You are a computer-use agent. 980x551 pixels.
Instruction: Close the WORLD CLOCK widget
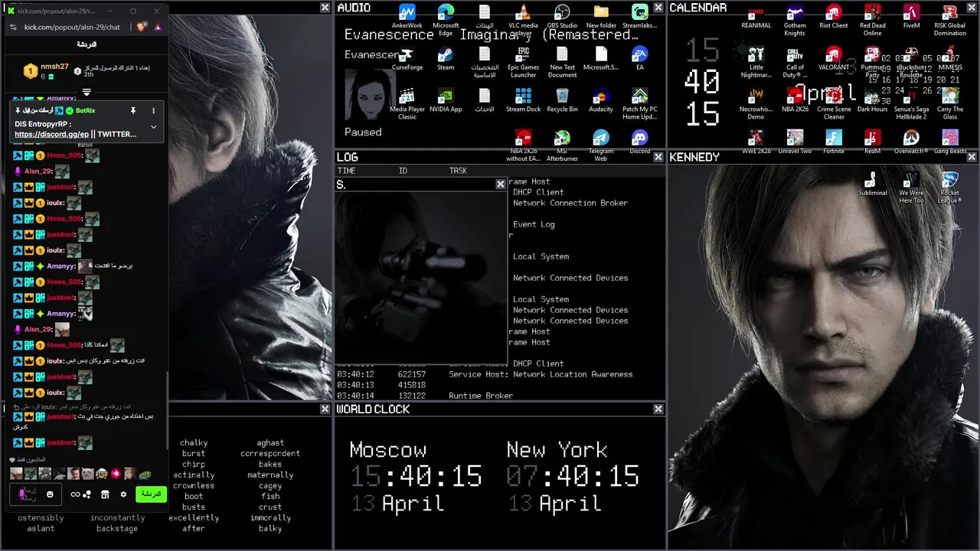click(x=658, y=409)
